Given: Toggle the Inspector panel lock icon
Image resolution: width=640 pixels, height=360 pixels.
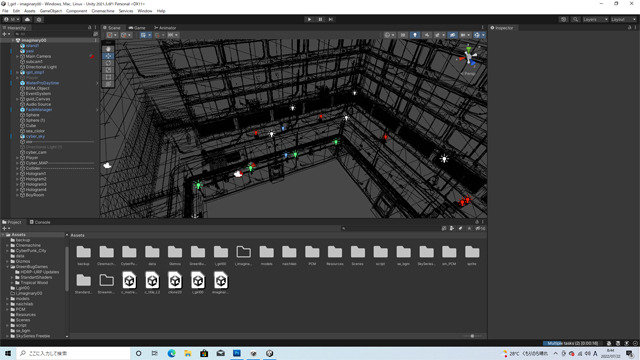Looking at the screenshot, I should coord(629,28).
